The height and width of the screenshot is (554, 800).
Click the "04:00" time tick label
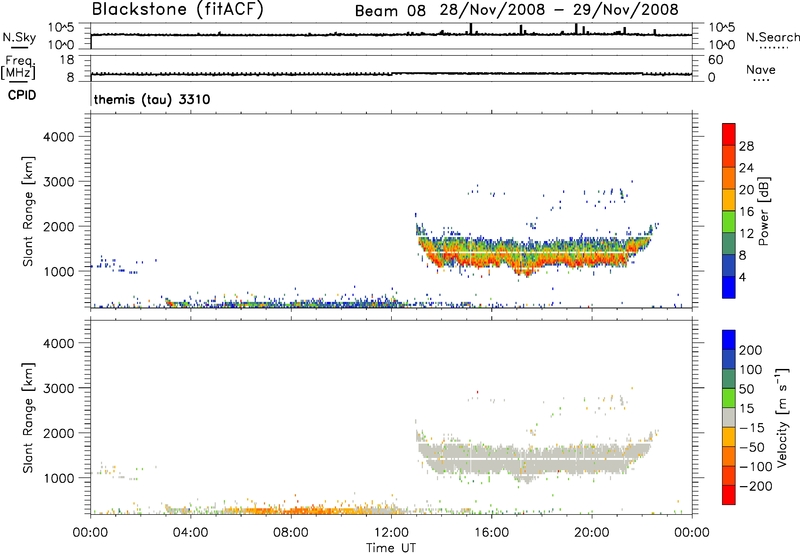coord(190,533)
